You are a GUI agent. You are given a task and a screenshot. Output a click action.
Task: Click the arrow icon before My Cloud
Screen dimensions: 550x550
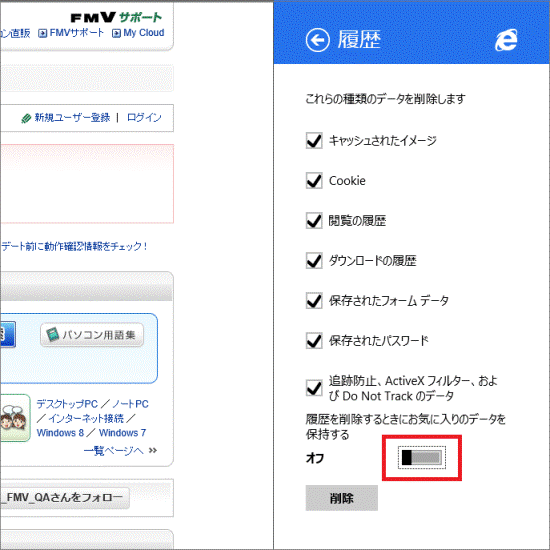116,33
